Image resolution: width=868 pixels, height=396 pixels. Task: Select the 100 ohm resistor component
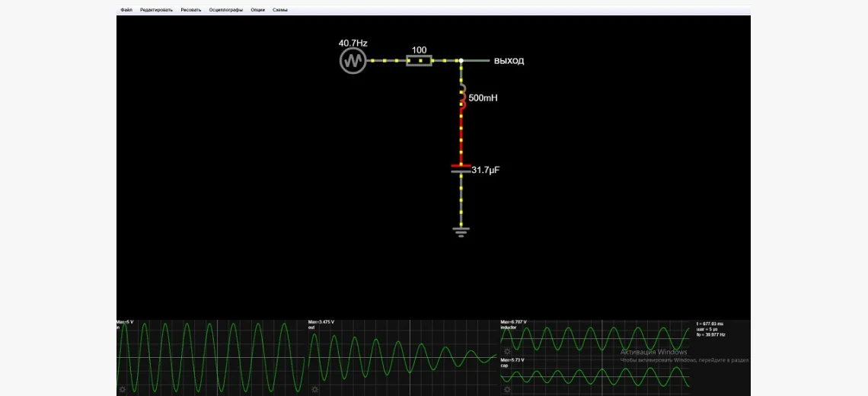tap(419, 60)
